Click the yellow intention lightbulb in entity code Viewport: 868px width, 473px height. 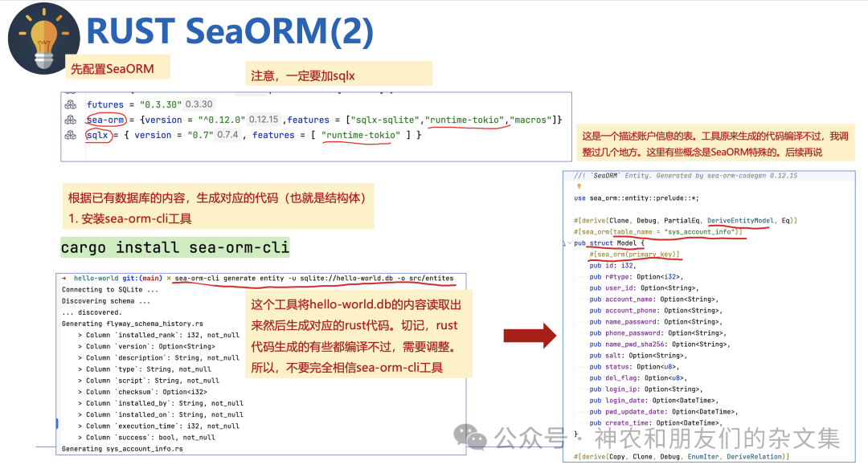pos(579,186)
